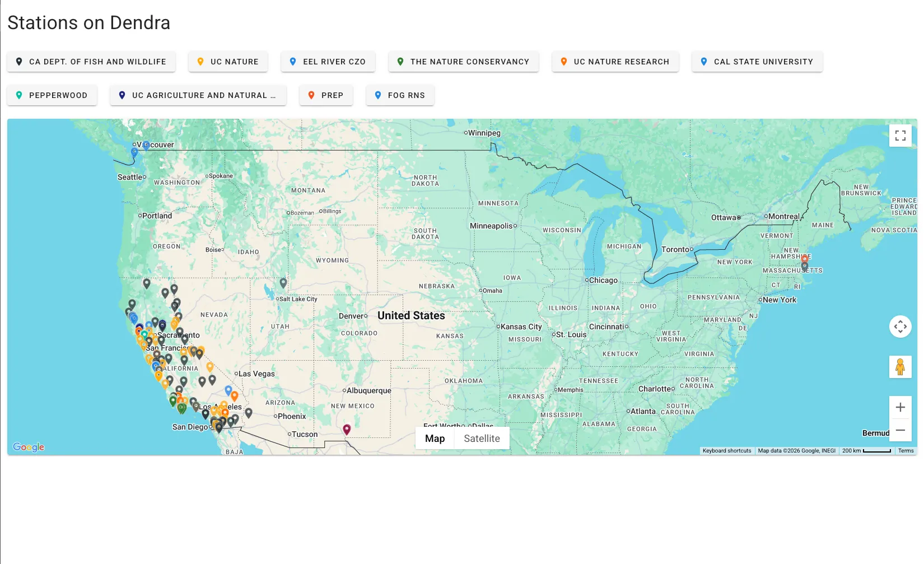The height and width of the screenshot is (564, 924).
Task: Click the 'United States' map label
Action: coord(411,316)
